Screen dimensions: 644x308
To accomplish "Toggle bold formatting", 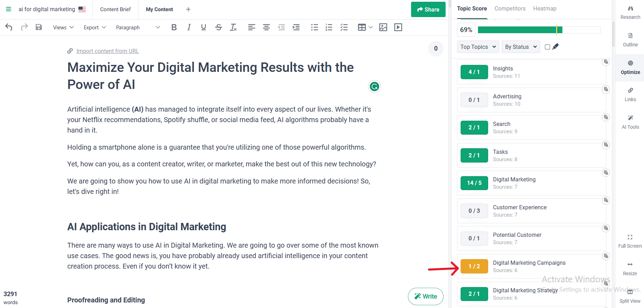I will point(174,27).
